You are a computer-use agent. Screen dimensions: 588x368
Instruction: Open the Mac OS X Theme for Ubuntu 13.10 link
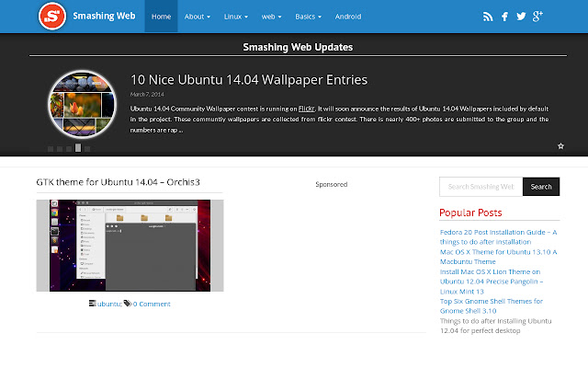[498, 257]
